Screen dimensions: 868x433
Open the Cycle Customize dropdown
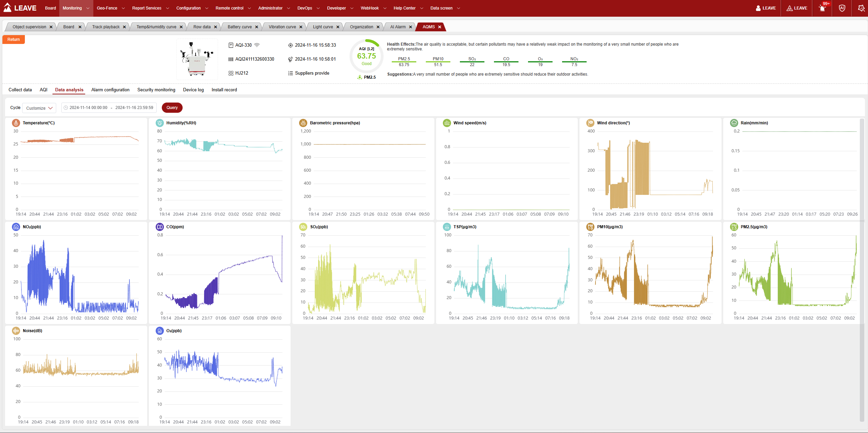39,108
